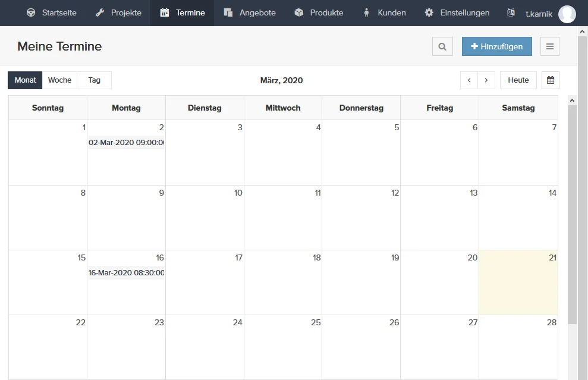Switch to Tag view
Image resolution: width=588 pixels, height=380 pixels.
94,80
